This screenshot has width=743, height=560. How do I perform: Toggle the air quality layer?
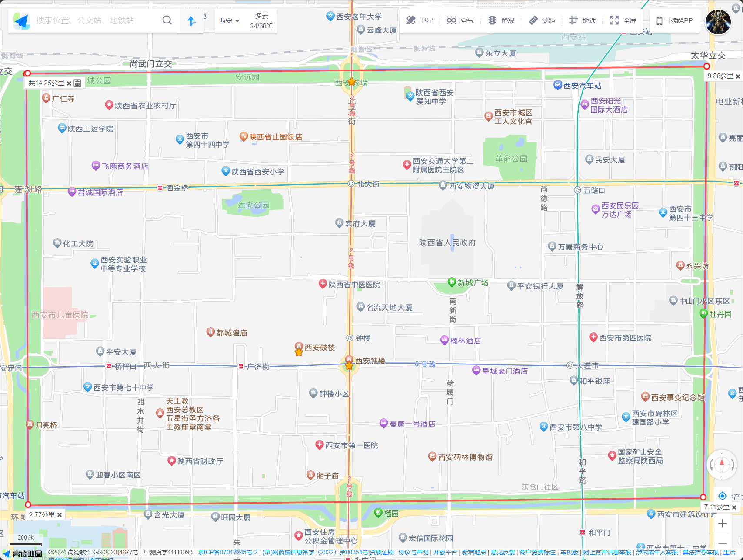coord(460,20)
